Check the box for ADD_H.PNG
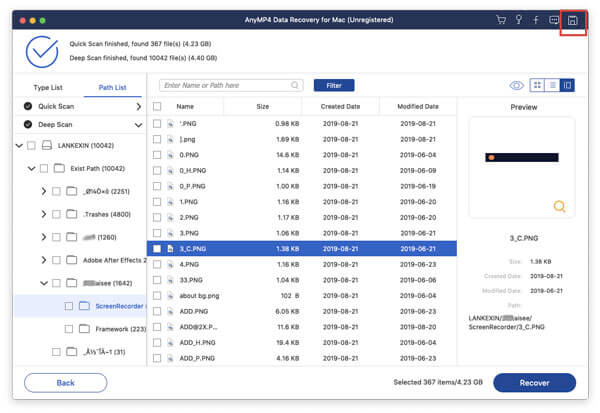The width and height of the screenshot is (600, 413). [157, 343]
